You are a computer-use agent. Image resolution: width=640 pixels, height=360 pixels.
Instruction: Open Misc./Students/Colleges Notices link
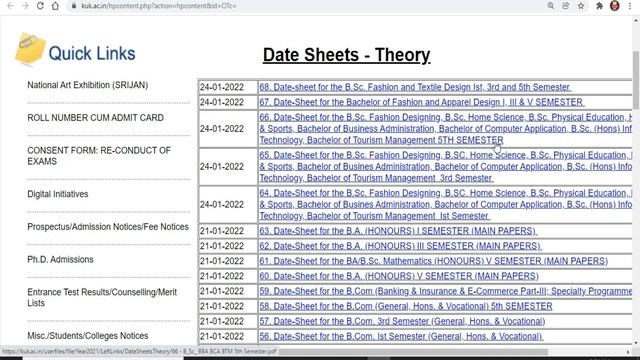(x=87, y=336)
